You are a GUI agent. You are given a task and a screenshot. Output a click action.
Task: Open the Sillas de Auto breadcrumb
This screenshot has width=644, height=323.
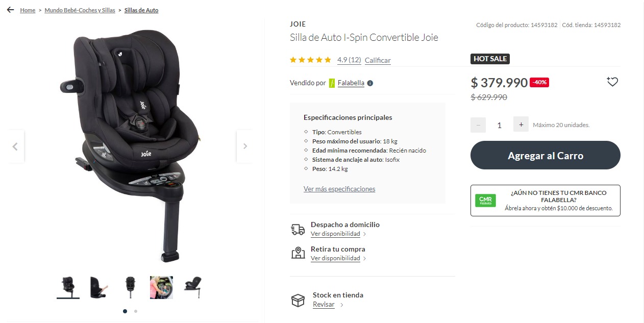click(x=141, y=10)
